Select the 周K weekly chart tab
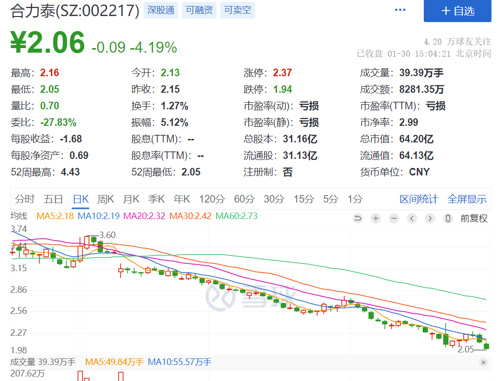The image size is (500, 381). point(106,199)
